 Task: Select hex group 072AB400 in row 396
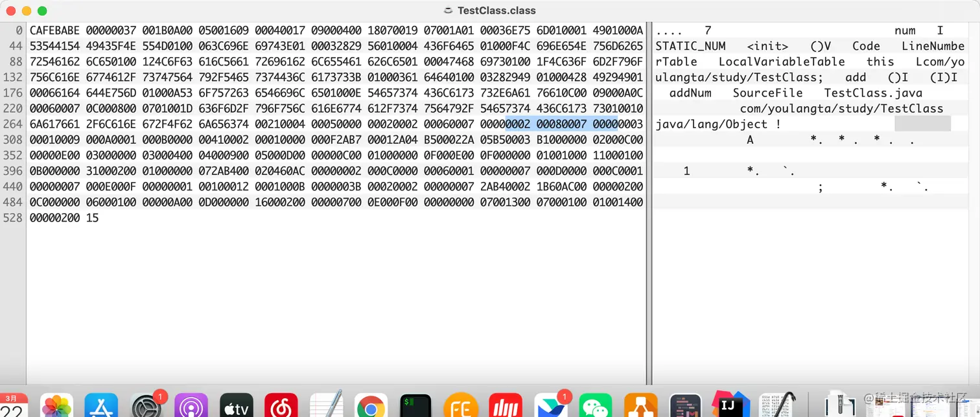coord(224,170)
